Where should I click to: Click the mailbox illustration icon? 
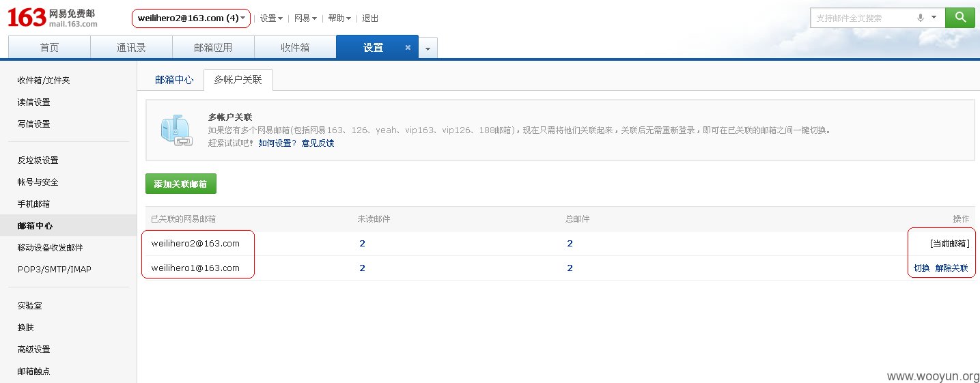176,130
